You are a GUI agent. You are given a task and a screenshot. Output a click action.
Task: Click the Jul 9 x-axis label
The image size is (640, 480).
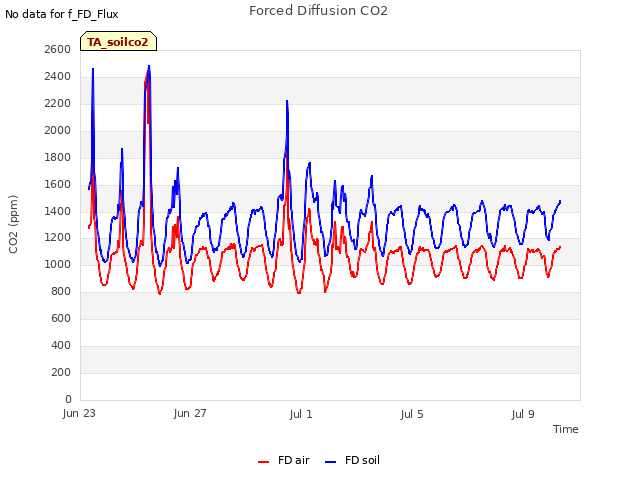[523, 414]
